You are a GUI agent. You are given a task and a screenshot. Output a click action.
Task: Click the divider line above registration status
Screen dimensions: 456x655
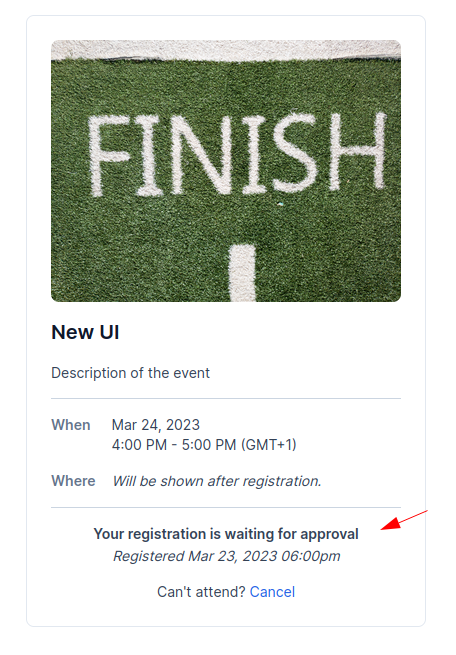pyautogui.click(x=226, y=508)
